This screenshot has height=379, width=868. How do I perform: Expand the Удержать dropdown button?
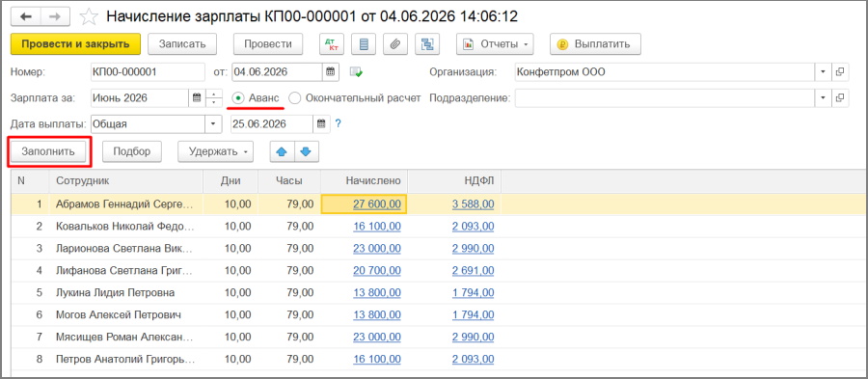pyautogui.click(x=215, y=151)
